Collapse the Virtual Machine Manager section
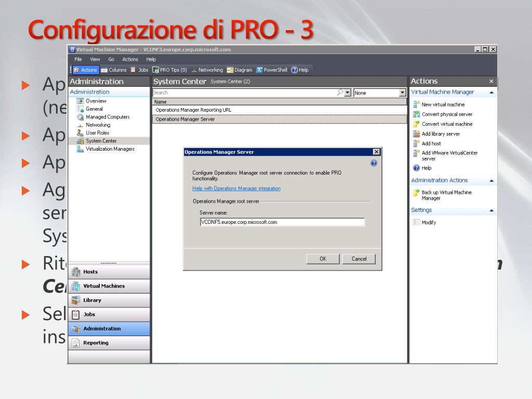The width and height of the screenshot is (532, 399). [x=491, y=92]
